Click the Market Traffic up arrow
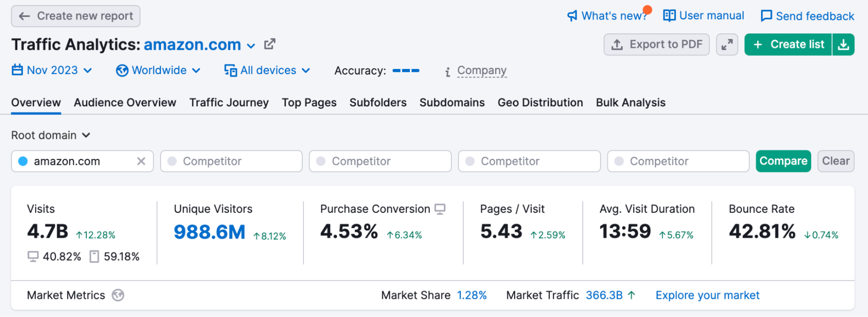This screenshot has height=317, width=868. 631,295
